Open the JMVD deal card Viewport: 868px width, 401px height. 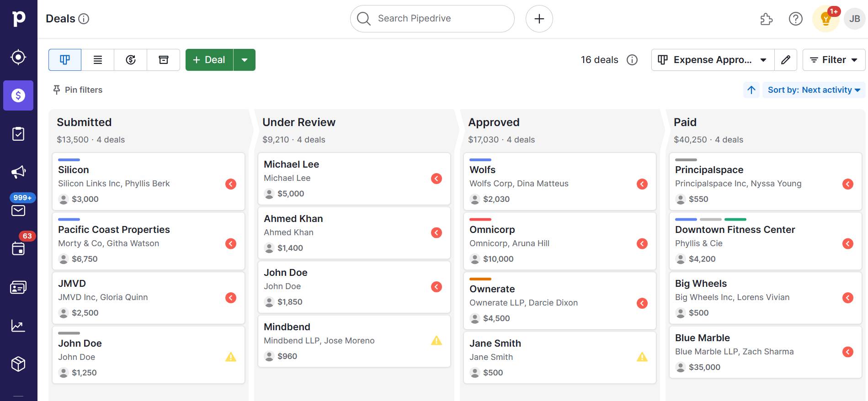click(149, 298)
